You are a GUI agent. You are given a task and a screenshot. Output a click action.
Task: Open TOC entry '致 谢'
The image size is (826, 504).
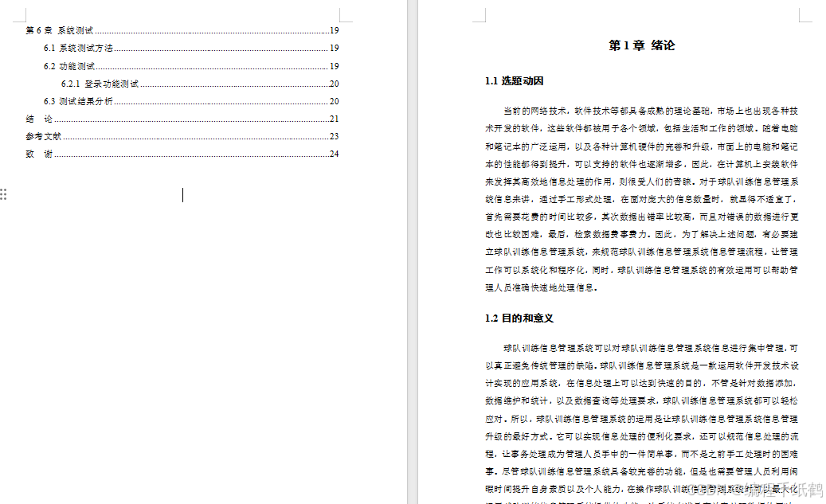(182, 154)
